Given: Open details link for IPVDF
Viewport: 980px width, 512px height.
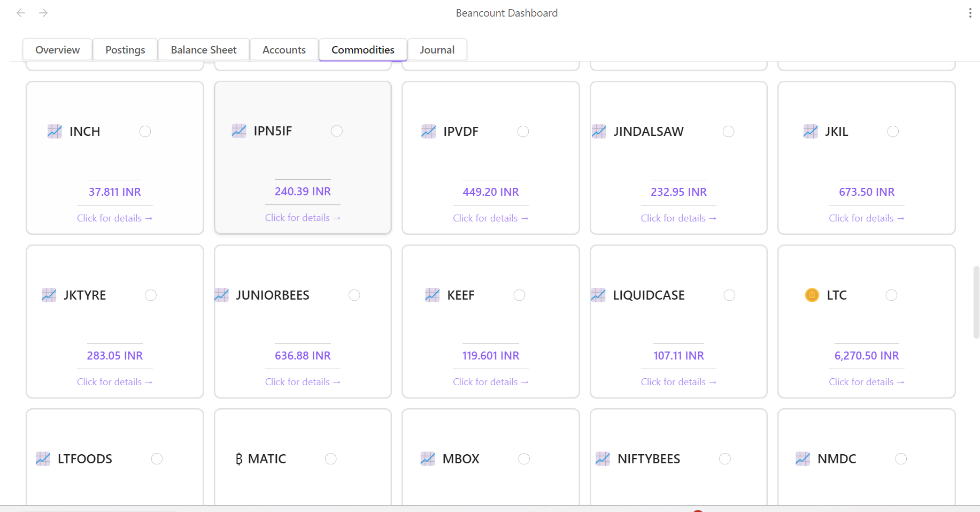Looking at the screenshot, I should 490,218.
